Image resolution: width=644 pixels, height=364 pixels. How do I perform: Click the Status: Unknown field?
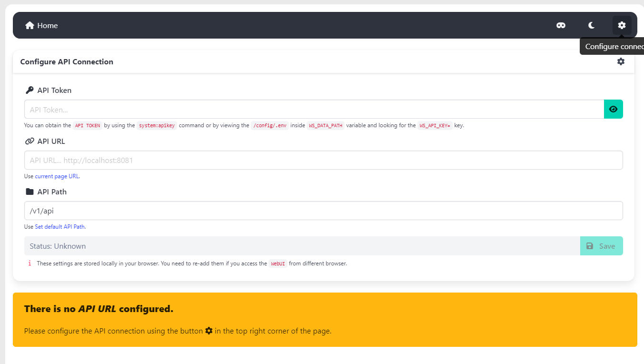tap(302, 246)
